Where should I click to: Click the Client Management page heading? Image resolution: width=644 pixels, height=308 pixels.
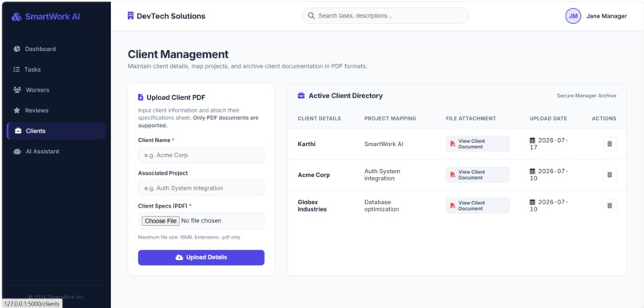click(178, 54)
